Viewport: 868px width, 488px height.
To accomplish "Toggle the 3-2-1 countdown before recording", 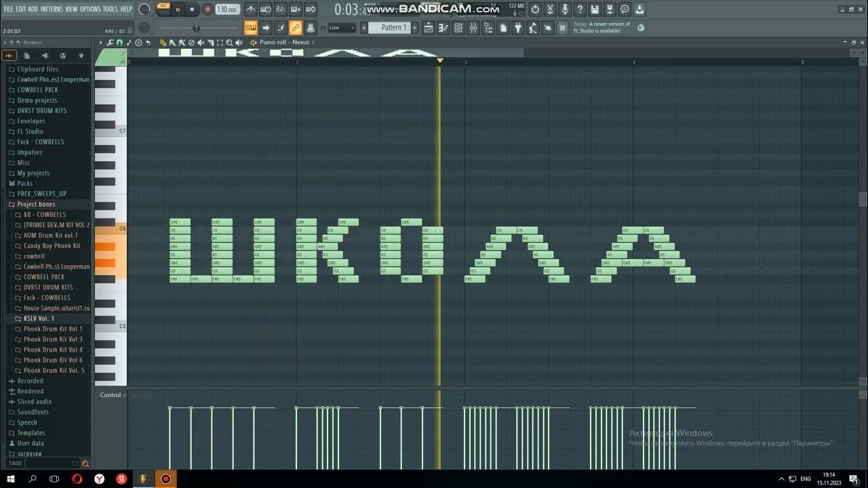I will [281, 9].
